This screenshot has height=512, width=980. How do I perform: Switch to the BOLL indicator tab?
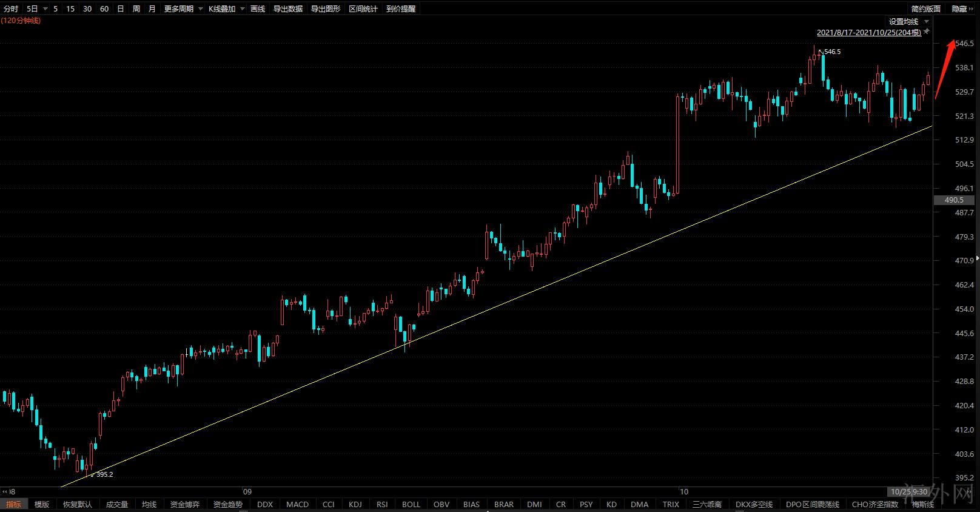click(x=411, y=504)
